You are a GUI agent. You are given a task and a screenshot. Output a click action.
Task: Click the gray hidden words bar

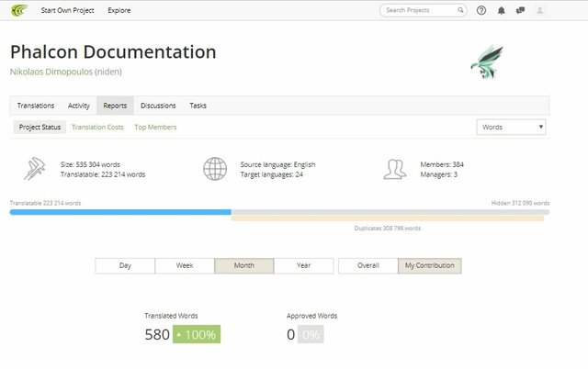pos(390,212)
